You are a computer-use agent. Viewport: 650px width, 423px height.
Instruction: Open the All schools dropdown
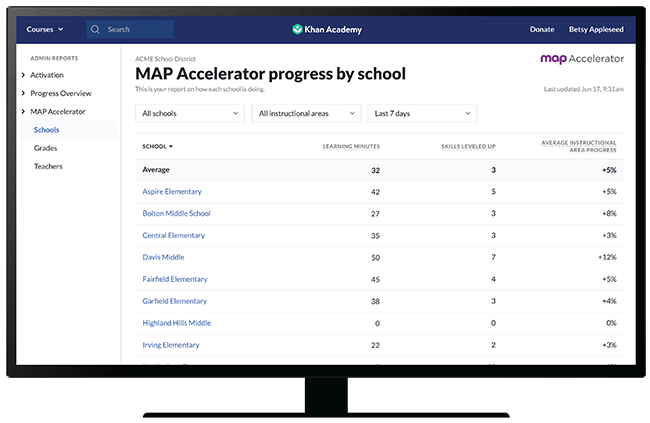190,113
